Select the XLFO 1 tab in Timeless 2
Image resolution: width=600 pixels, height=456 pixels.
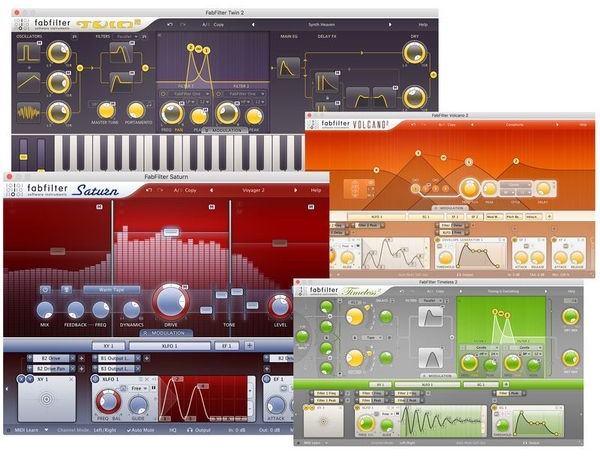[x=427, y=384]
